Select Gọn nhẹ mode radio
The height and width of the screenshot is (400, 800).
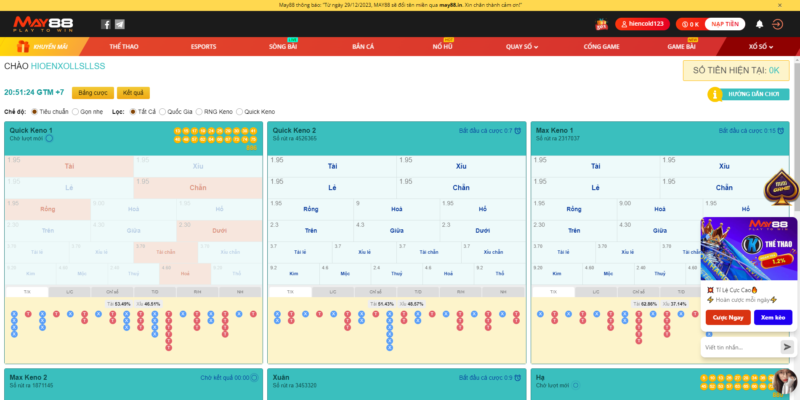pyautogui.click(x=75, y=111)
